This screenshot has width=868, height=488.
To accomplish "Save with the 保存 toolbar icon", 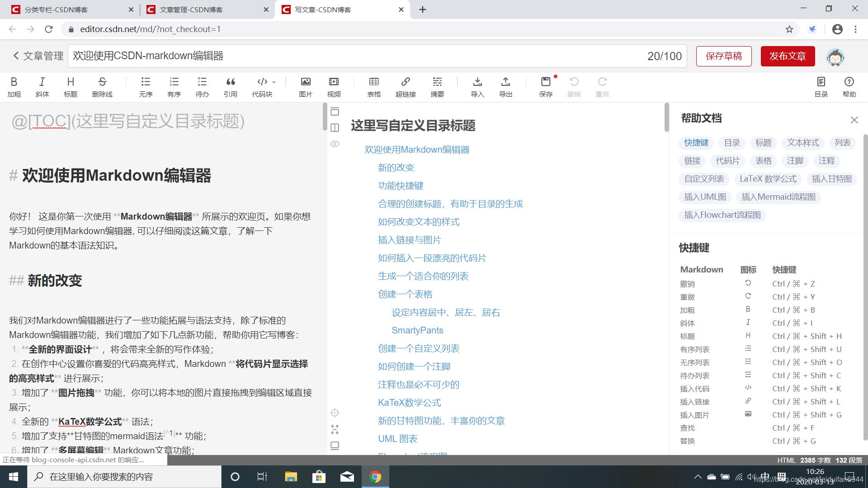I will tap(546, 87).
